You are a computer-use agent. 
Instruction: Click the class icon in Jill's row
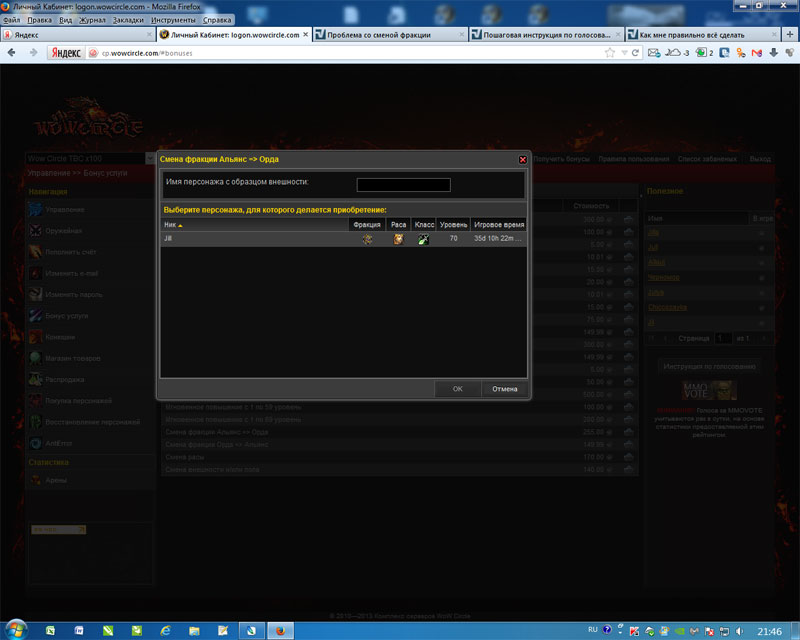click(424, 240)
